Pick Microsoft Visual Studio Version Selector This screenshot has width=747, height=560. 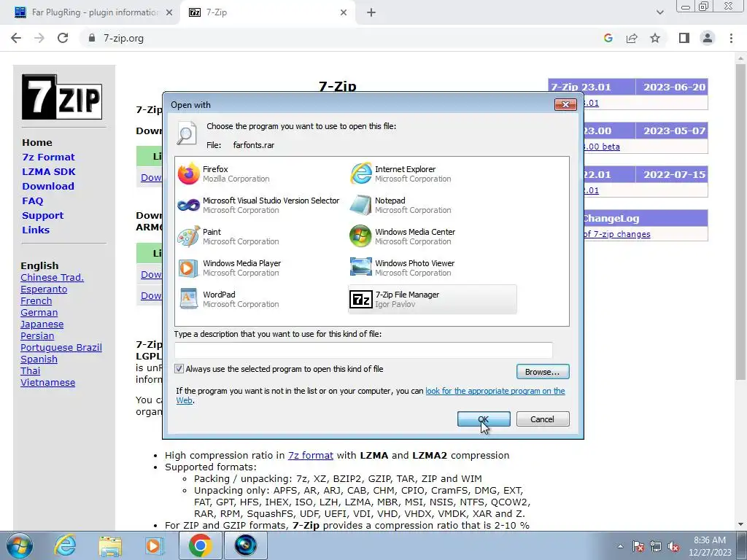tap(259, 205)
